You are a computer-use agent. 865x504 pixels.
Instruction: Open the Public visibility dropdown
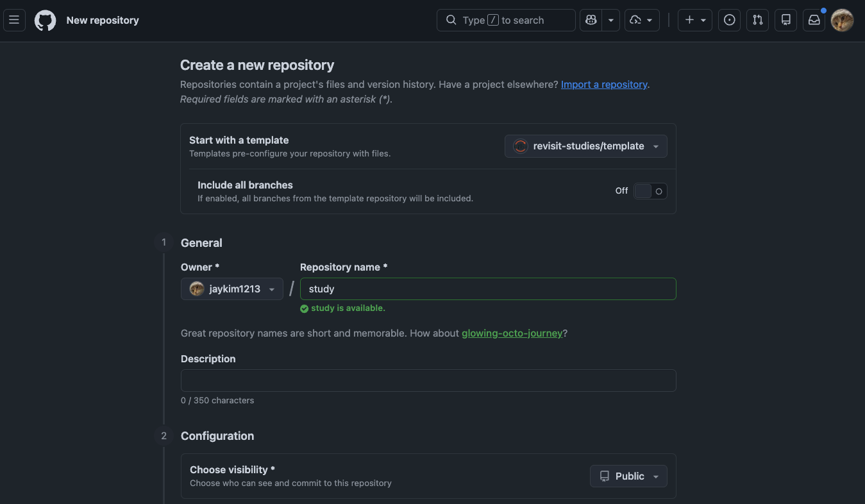(x=628, y=476)
